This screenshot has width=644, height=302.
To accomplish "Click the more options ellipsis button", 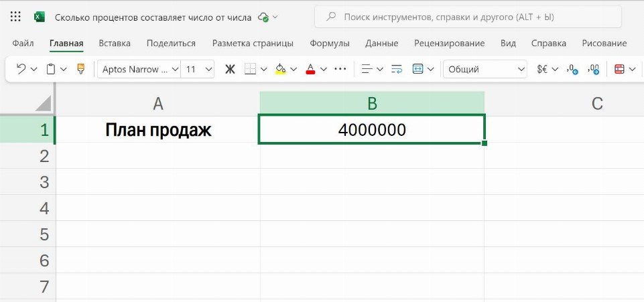I will (340, 69).
